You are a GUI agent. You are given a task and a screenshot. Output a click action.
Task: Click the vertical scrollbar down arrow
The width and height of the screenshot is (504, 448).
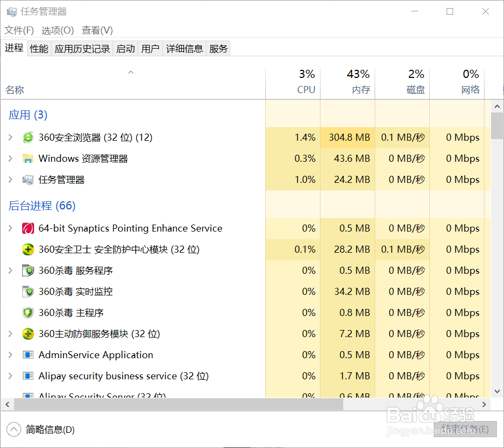tap(497, 391)
